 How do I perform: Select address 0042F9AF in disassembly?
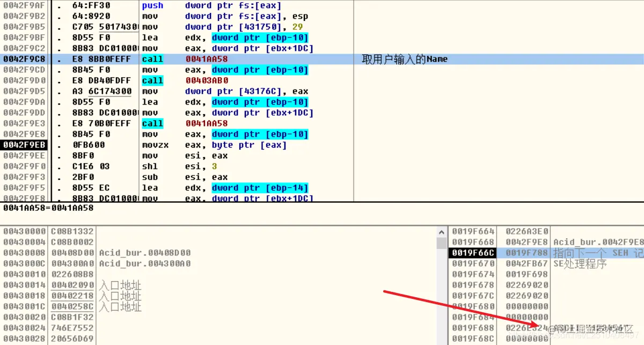(x=25, y=5)
